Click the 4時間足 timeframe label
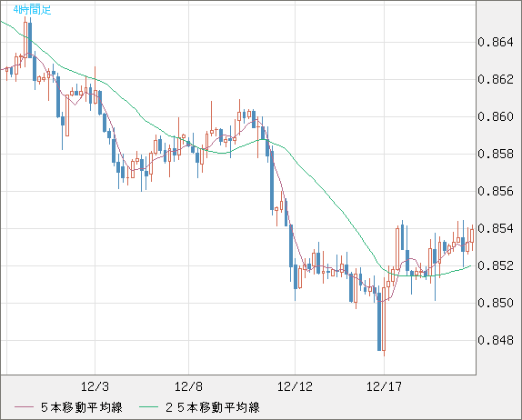Viewport: 522px width, 420px height. pos(33,10)
